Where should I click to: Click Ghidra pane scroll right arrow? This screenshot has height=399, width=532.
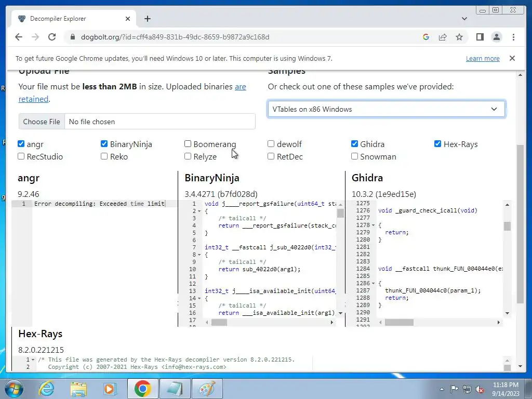pyautogui.click(x=498, y=322)
